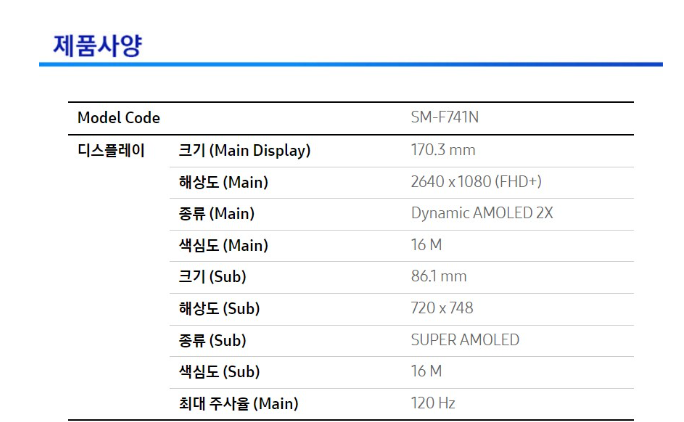Select the 16 M value for 색심도 (Sub)
684x422 pixels.
point(426,371)
